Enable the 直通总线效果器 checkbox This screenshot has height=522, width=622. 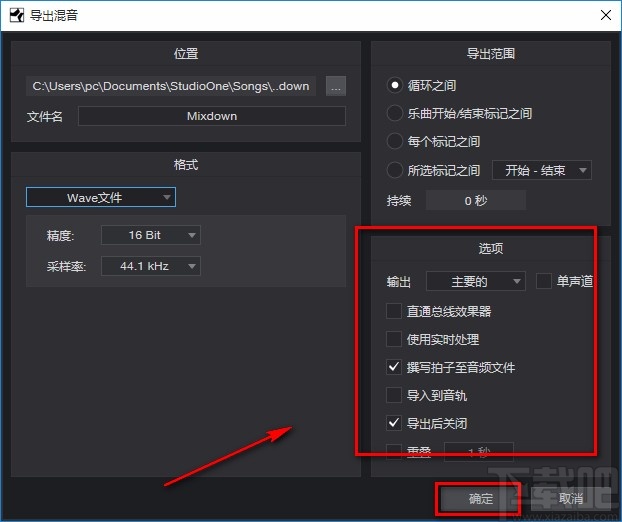(394, 311)
